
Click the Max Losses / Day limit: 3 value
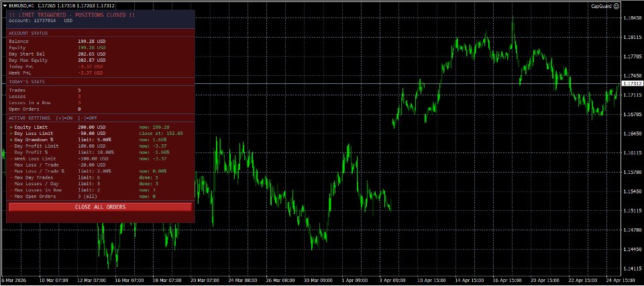[89, 184]
